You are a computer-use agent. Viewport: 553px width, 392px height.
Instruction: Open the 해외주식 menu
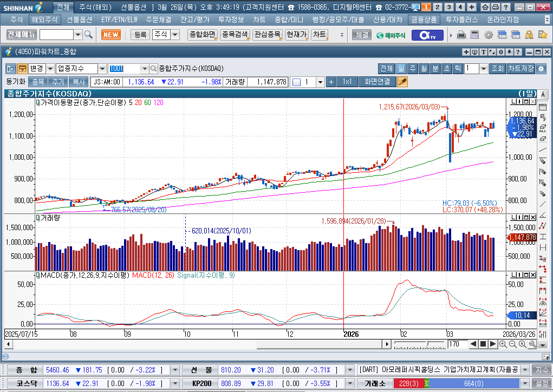coord(45,19)
